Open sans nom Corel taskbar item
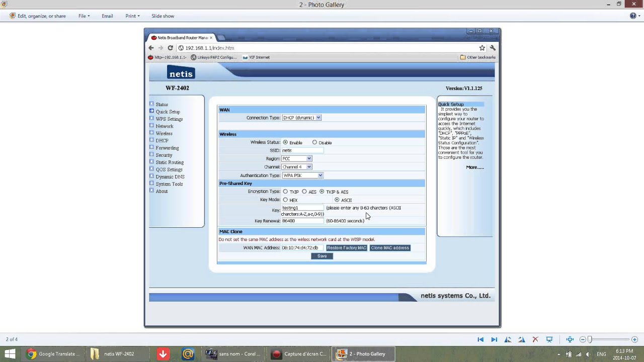644x362 pixels. pos(232,354)
